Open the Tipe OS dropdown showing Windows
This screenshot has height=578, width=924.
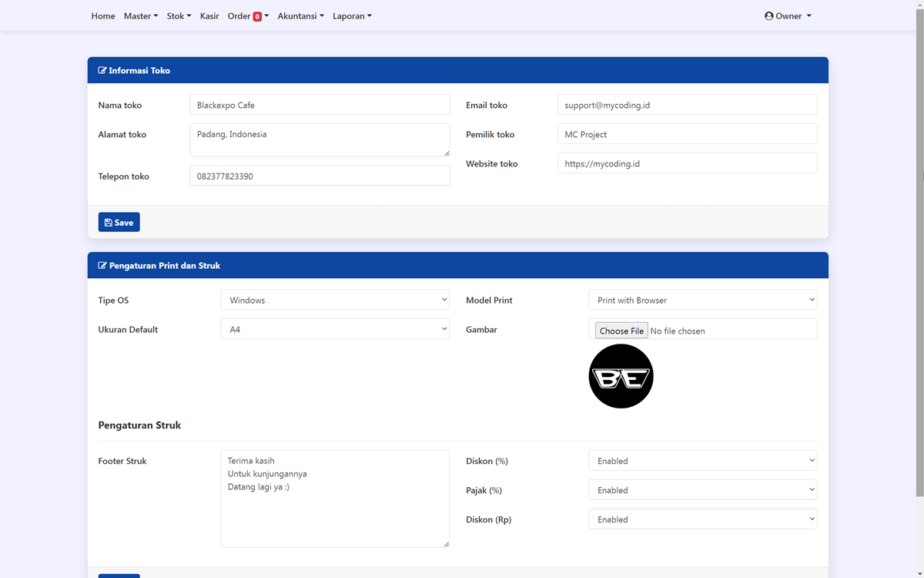[335, 300]
